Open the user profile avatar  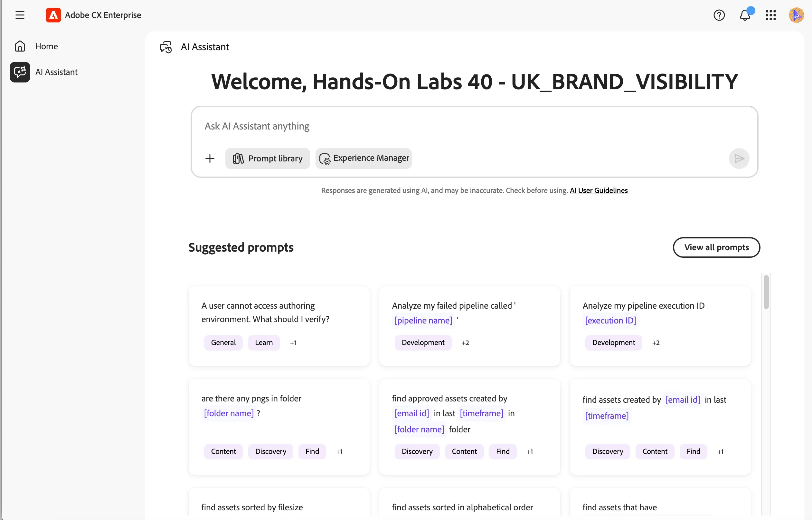[796, 15]
